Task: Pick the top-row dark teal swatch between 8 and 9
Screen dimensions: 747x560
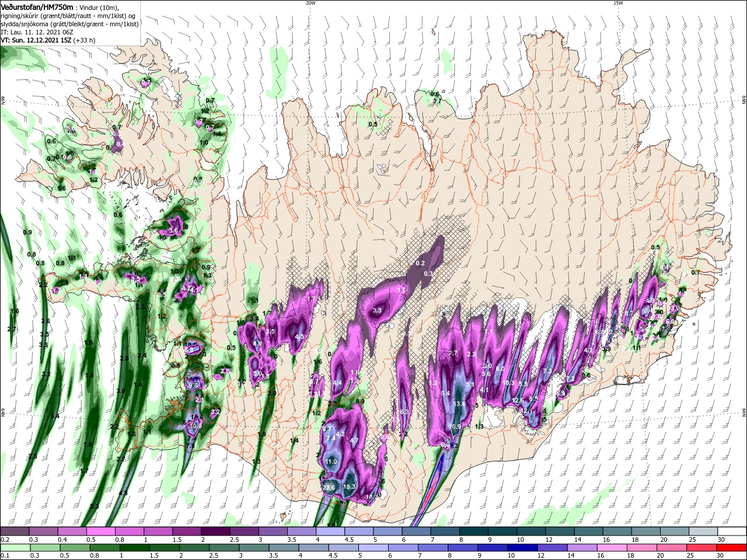Action: 473,531
